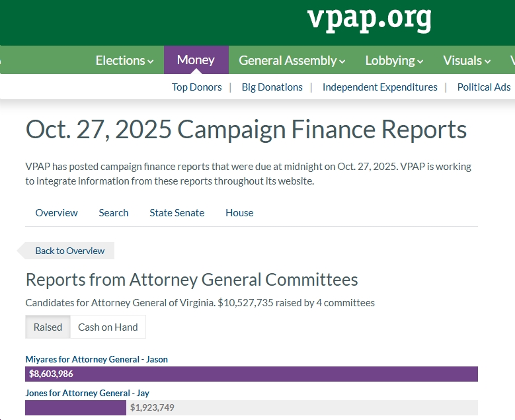Image resolution: width=515 pixels, height=420 pixels.
Task: Click the Miyares $8,603,986 purple bar
Action: click(x=251, y=374)
